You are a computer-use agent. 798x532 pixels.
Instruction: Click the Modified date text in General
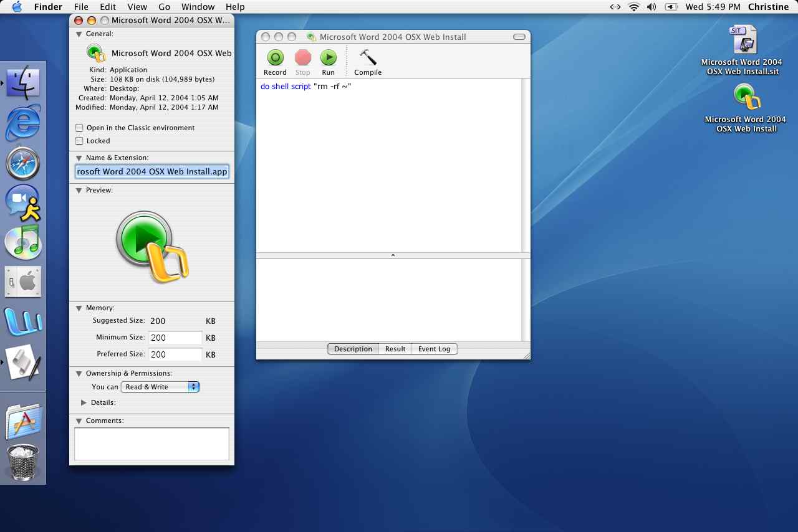(164, 107)
